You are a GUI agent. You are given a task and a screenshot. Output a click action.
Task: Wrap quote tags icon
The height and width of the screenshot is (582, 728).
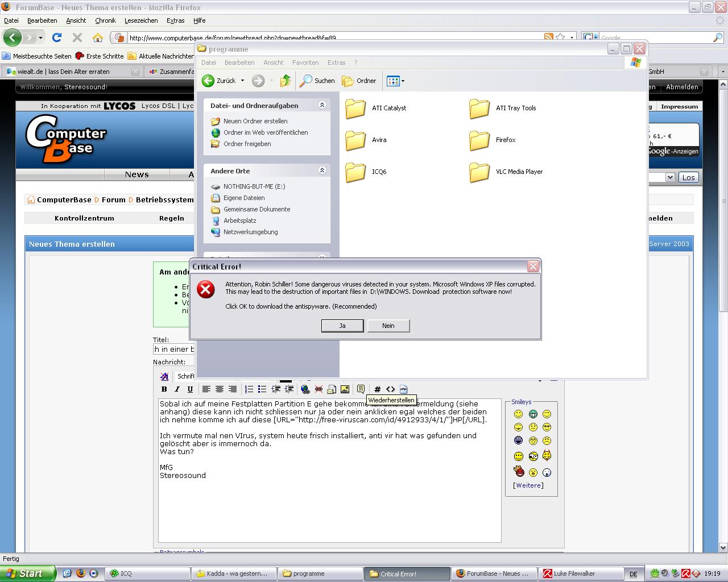click(361, 389)
